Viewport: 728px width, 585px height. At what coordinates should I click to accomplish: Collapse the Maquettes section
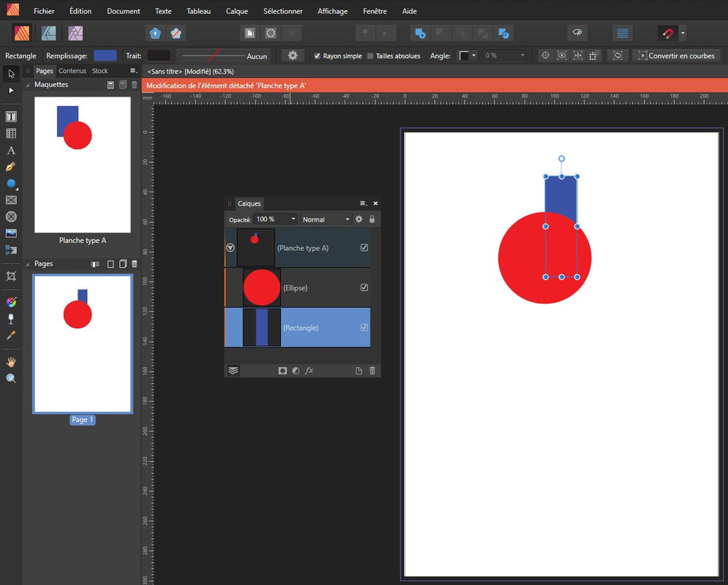28,85
